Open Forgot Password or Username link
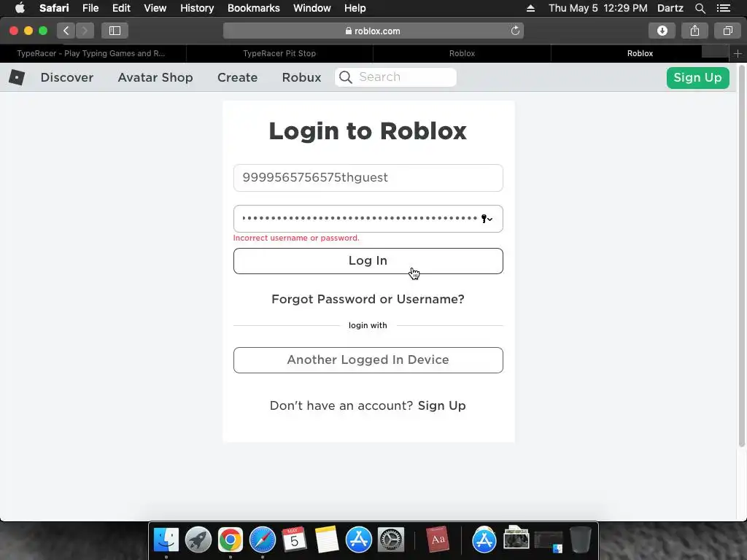The width and height of the screenshot is (747, 560). [x=368, y=299]
